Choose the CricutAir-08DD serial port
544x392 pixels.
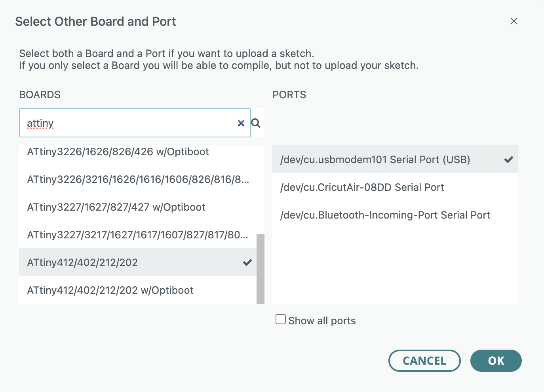tap(362, 187)
